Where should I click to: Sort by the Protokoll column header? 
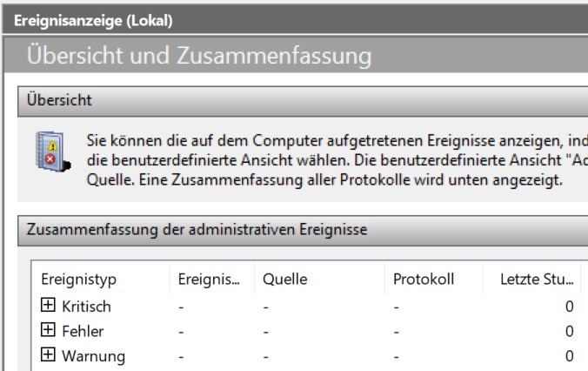(x=422, y=280)
